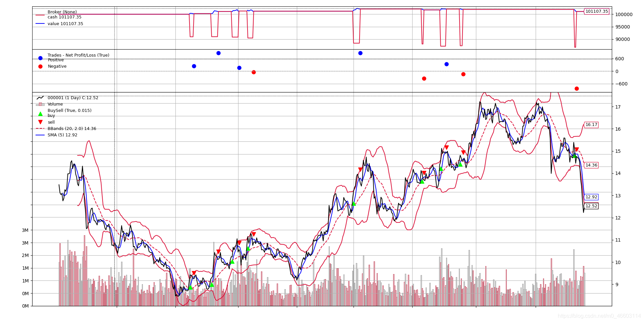This screenshot has width=644, height=322.
Task: Click the 'Negative' legend label
Action: [x=57, y=66]
